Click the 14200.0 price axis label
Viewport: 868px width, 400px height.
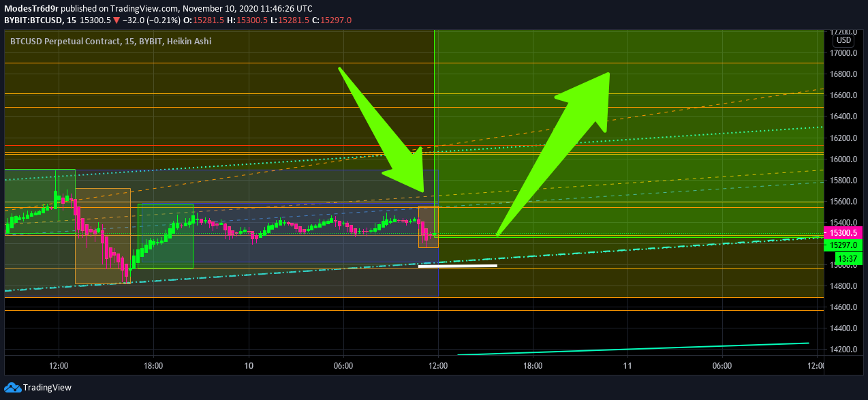(x=843, y=350)
